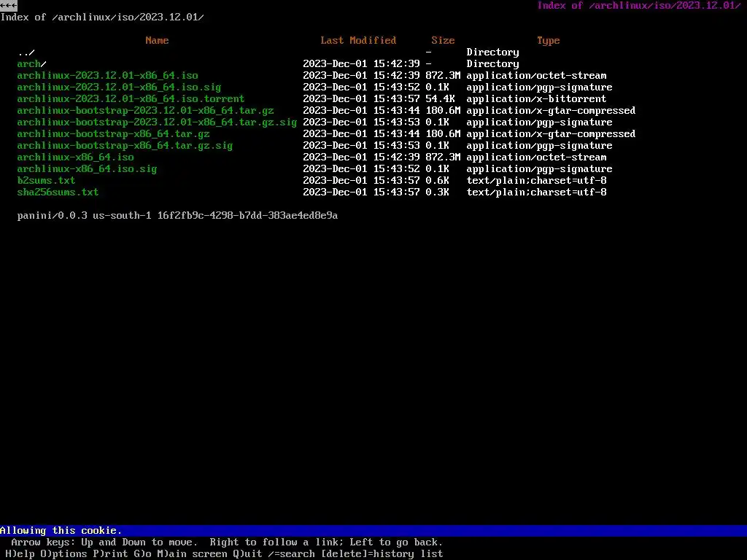Click text/plain;charset=utf-8 type of b2sums.txt
This screenshot has height=560, width=747.
click(536, 181)
